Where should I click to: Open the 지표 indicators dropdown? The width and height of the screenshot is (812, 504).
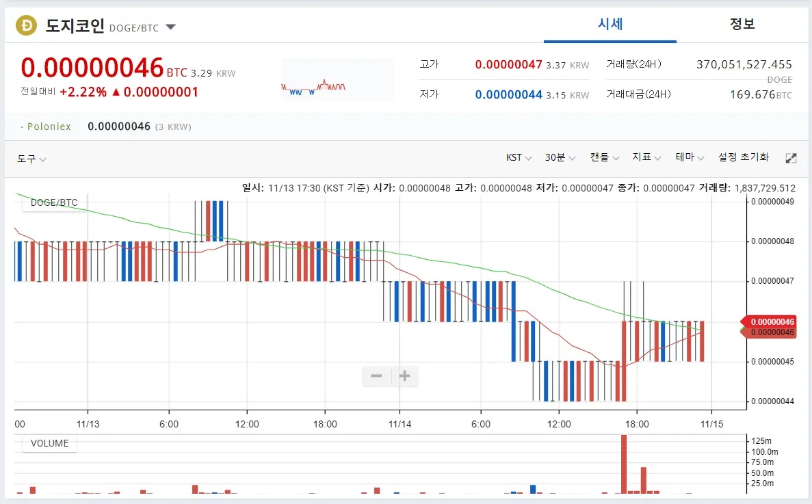pyautogui.click(x=646, y=157)
